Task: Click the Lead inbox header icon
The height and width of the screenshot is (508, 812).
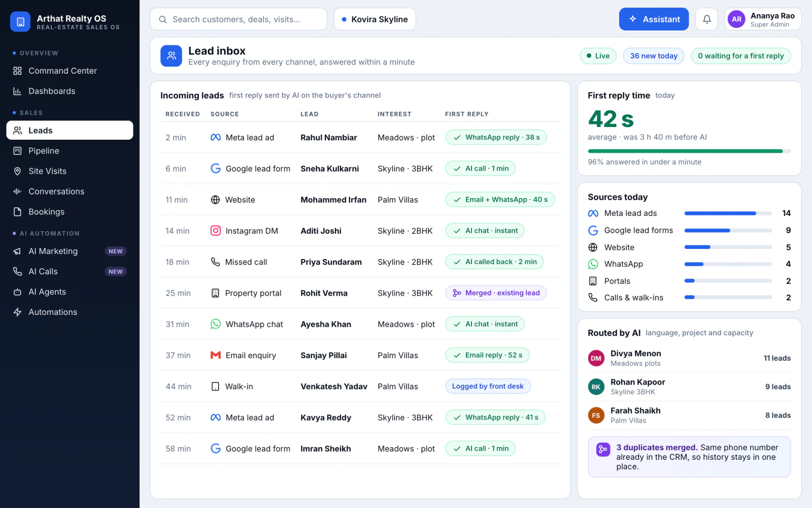Action: [172, 56]
